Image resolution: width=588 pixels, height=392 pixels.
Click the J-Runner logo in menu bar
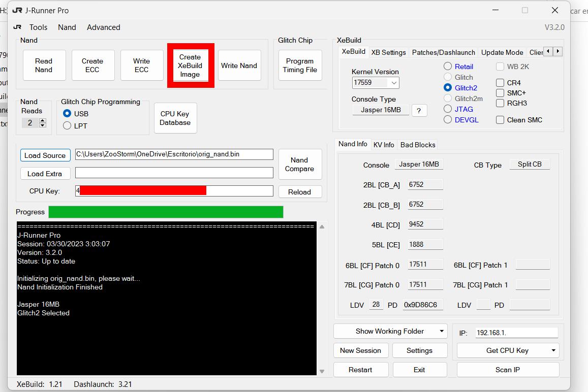[x=17, y=27]
